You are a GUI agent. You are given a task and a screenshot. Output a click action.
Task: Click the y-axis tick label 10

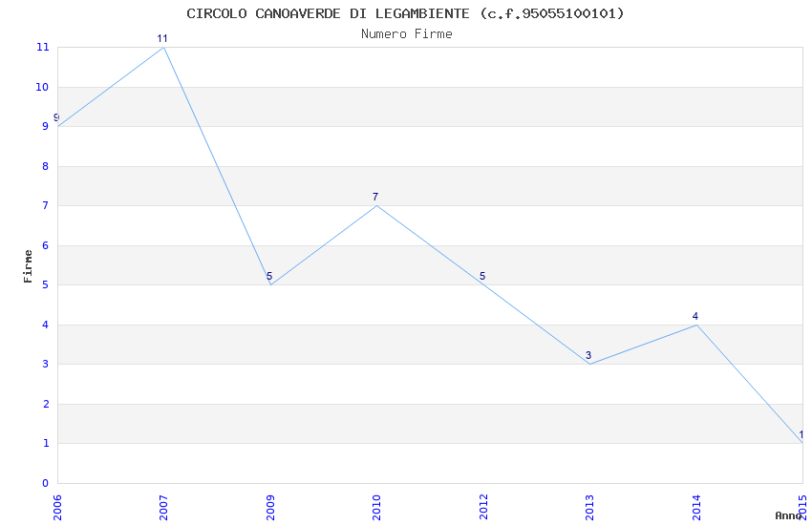coord(42,87)
